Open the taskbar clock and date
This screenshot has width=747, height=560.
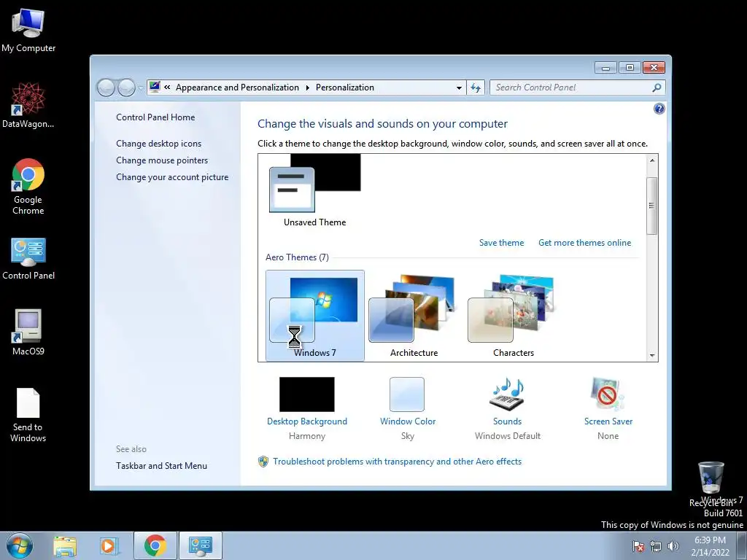(710, 546)
